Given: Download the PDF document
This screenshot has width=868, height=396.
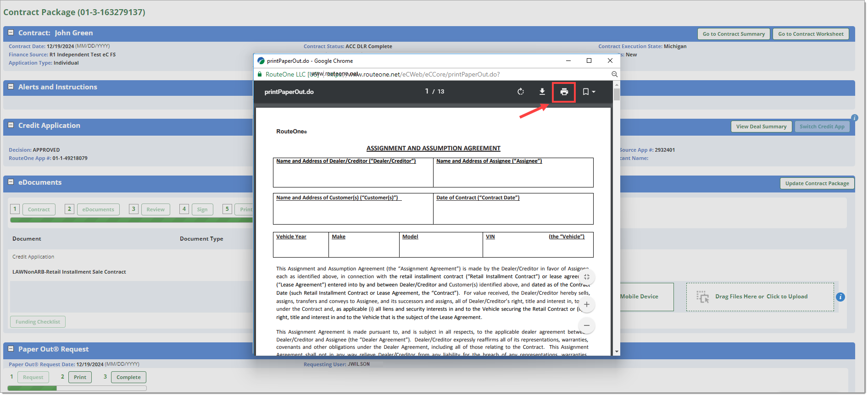Looking at the screenshot, I should point(542,92).
